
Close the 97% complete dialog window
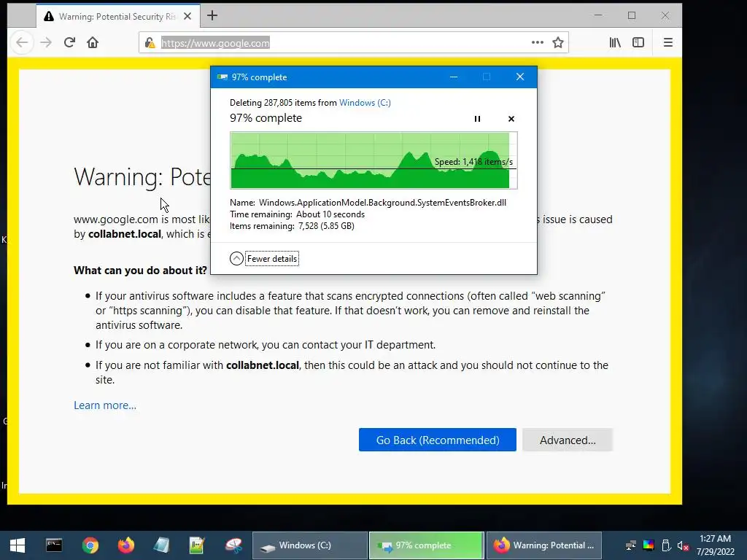point(520,77)
